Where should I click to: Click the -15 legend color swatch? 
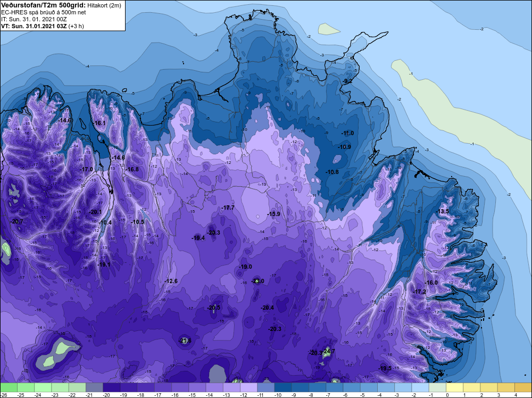click(197, 387)
